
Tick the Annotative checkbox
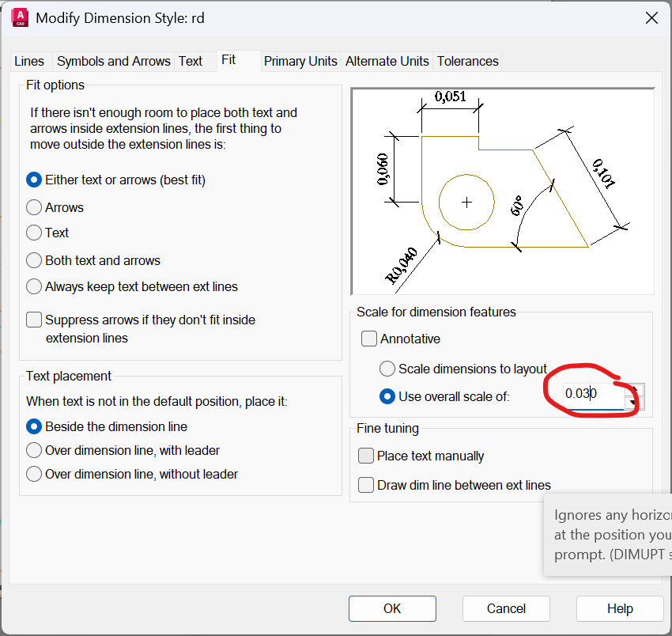pos(369,339)
